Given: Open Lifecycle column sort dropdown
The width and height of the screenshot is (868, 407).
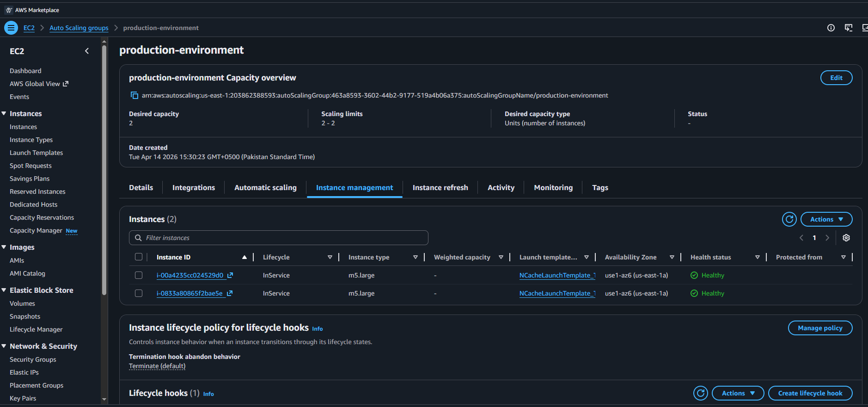Looking at the screenshot, I should pyautogui.click(x=330, y=257).
